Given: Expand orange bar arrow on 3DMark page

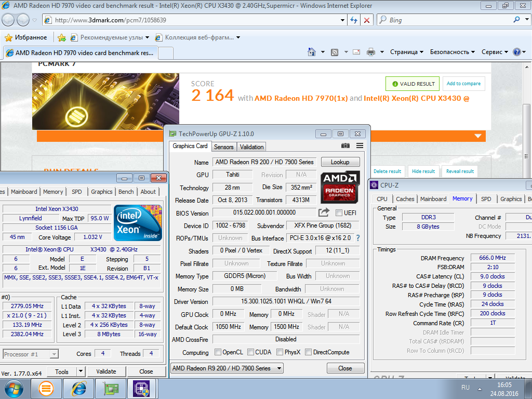Looking at the screenshot, I should coord(478,136).
